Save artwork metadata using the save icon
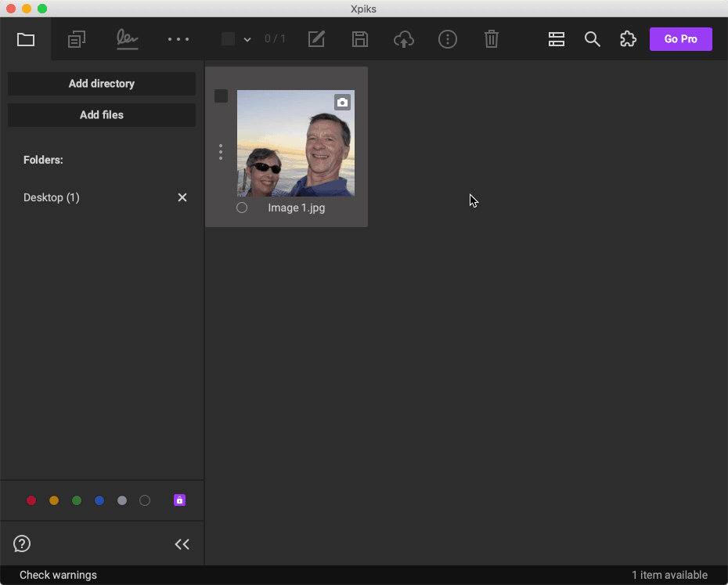The height and width of the screenshot is (585, 728). point(359,39)
